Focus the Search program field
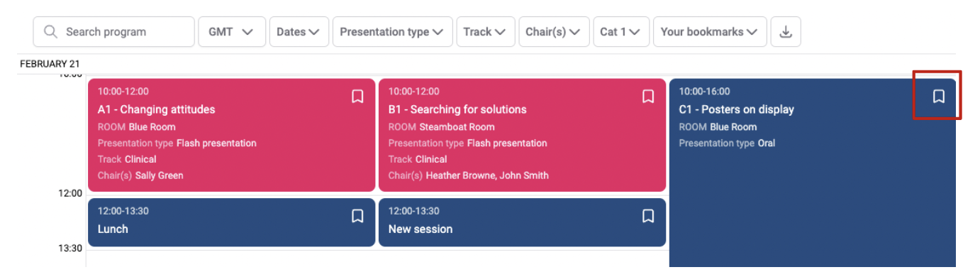Screen dimensions: 980x277 pos(113,32)
